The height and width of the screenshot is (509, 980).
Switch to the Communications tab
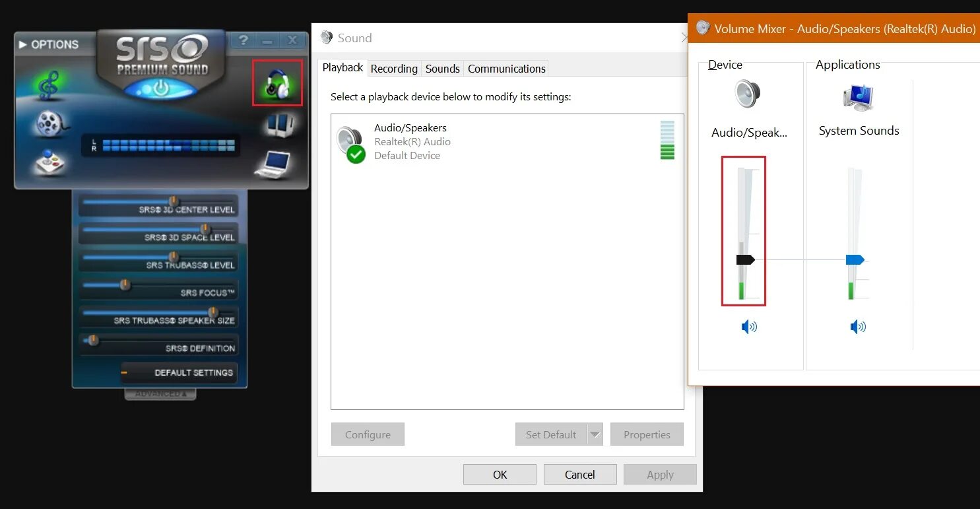[x=506, y=69]
